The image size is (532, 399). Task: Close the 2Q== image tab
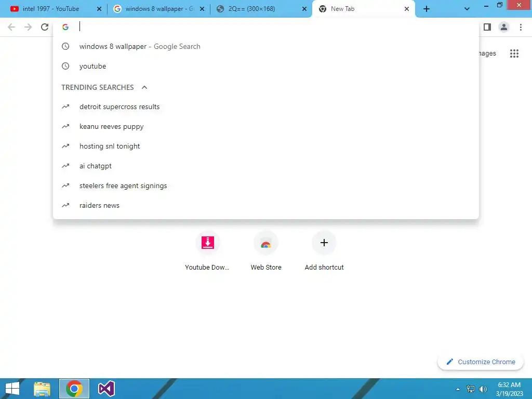pos(304,9)
